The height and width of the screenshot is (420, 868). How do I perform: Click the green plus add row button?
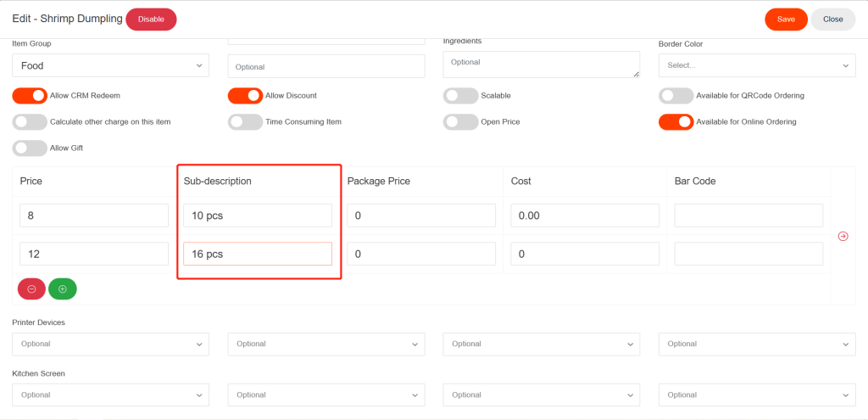pos(63,288)
